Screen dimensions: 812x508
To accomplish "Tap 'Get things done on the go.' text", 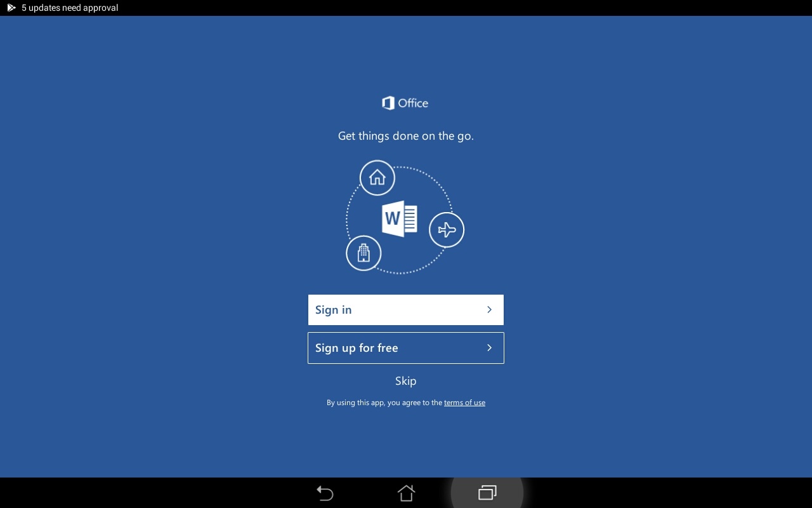I will [406, 136].
